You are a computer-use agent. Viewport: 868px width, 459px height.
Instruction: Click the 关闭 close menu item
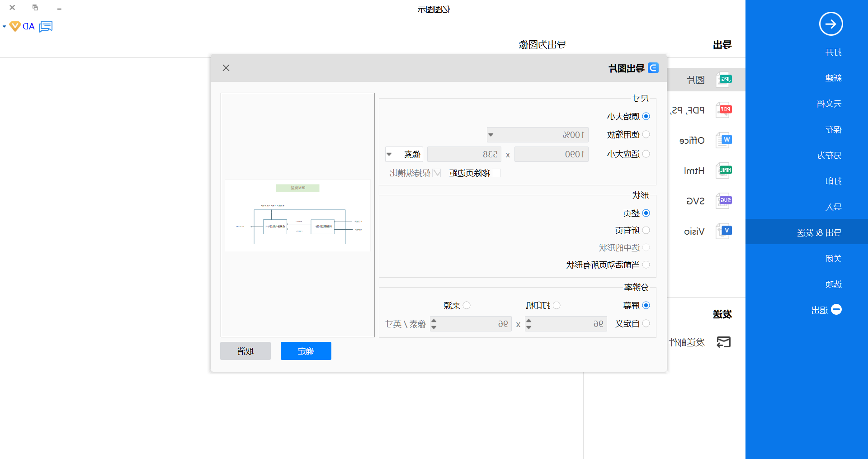pos(833,259)
